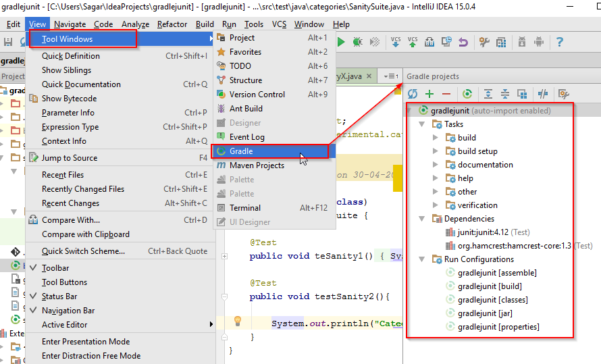601x364 pixels.
Task: Click the purple Revert arrow icon
Action: point(463,42)
